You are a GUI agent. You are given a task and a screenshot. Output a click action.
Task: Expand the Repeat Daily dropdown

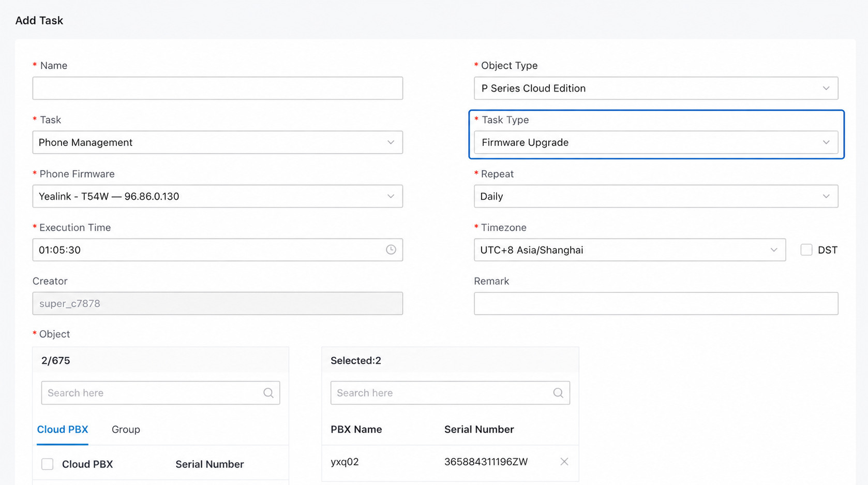(x=656, y=196)
